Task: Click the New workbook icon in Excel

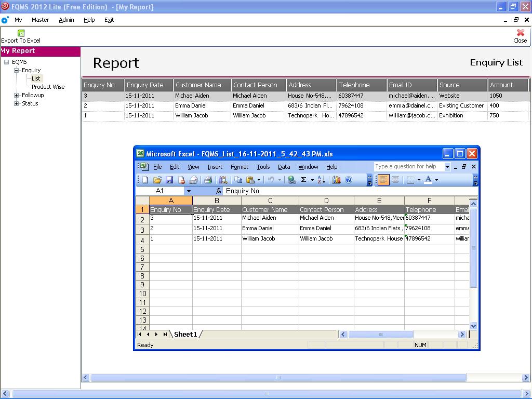Action: pyautogui.click(x=145, y=180)
